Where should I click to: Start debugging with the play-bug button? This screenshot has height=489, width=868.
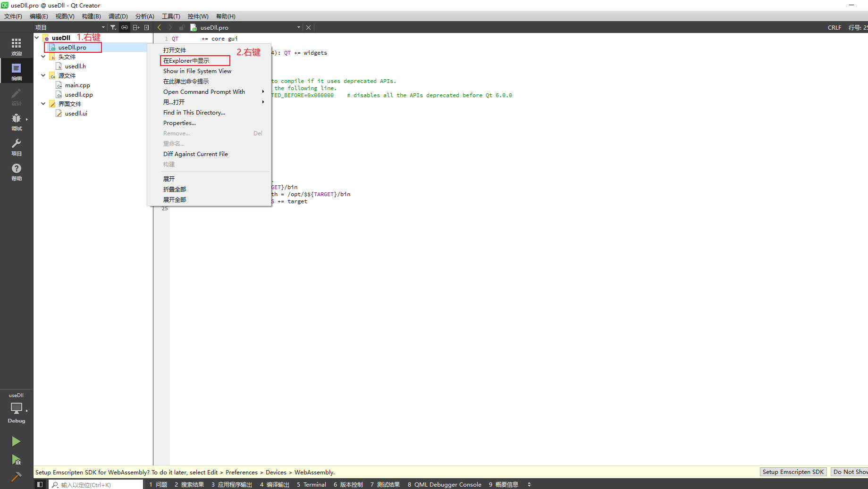click(x=16, y=459)
